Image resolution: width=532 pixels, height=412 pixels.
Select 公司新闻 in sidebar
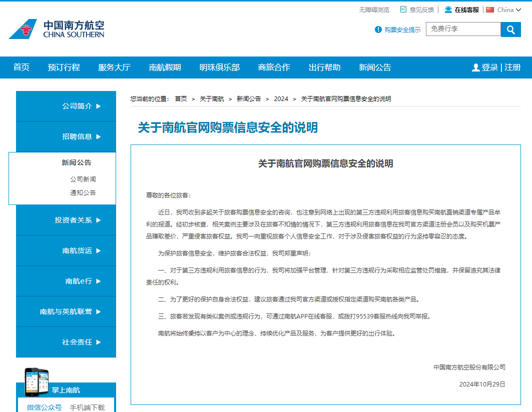click(x=83, y=179)
